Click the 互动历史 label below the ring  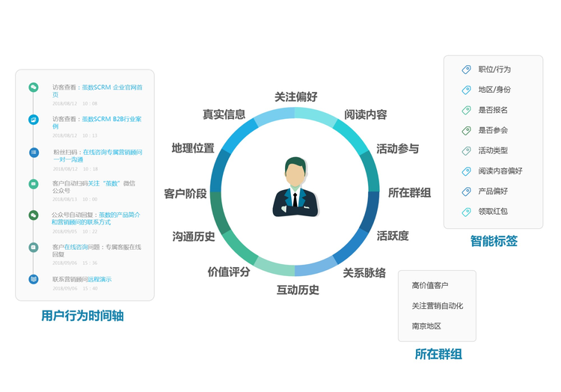pyautogui.click(x=298, y=290)
